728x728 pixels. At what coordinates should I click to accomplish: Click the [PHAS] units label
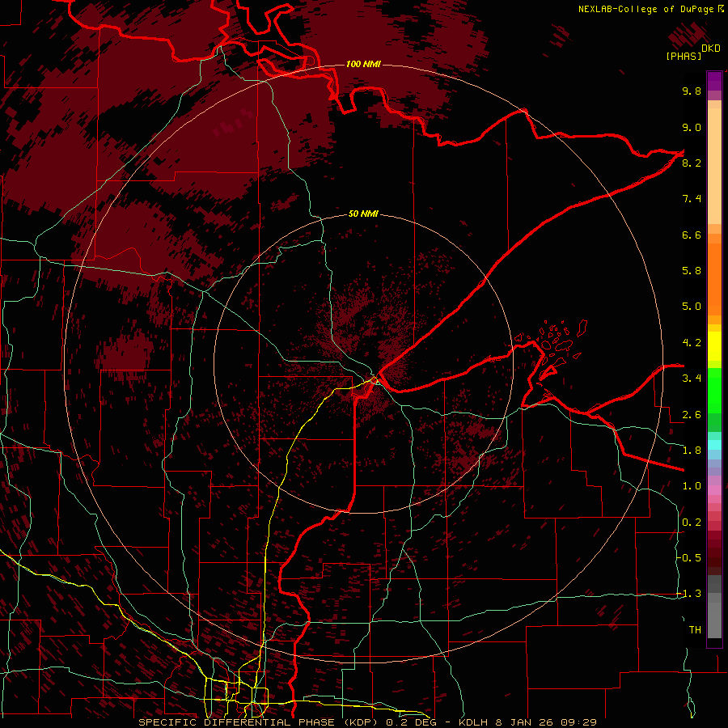coord(684,56)
